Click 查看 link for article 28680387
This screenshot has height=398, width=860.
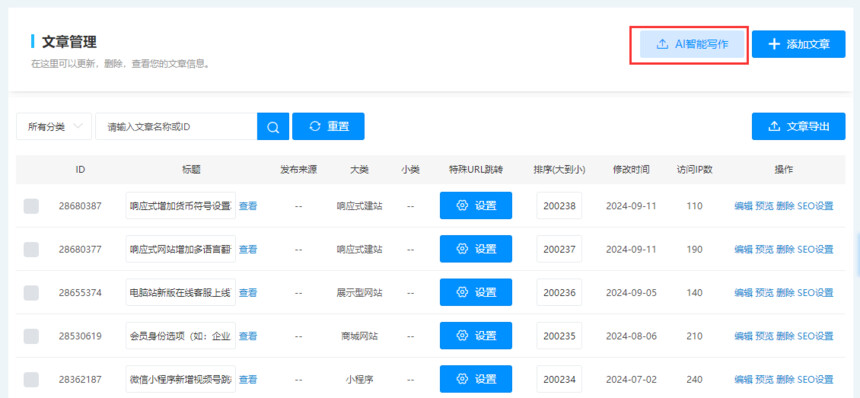248,206
